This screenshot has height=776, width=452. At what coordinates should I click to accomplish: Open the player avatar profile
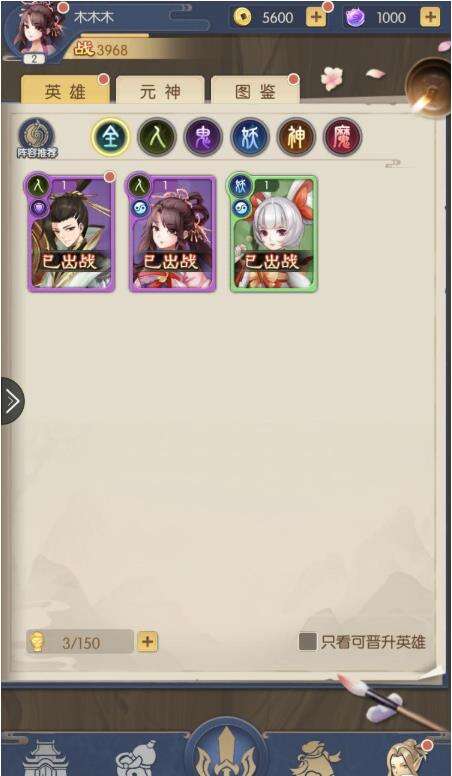point(34,33)
